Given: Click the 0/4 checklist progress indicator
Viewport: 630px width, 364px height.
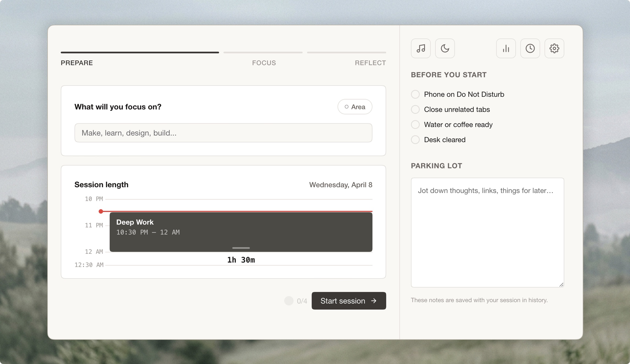Looking at the screenshot, I should [x=296, y=301].
